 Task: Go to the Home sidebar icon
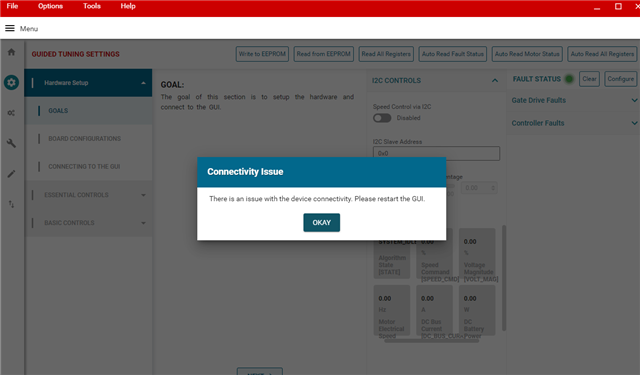11,52
